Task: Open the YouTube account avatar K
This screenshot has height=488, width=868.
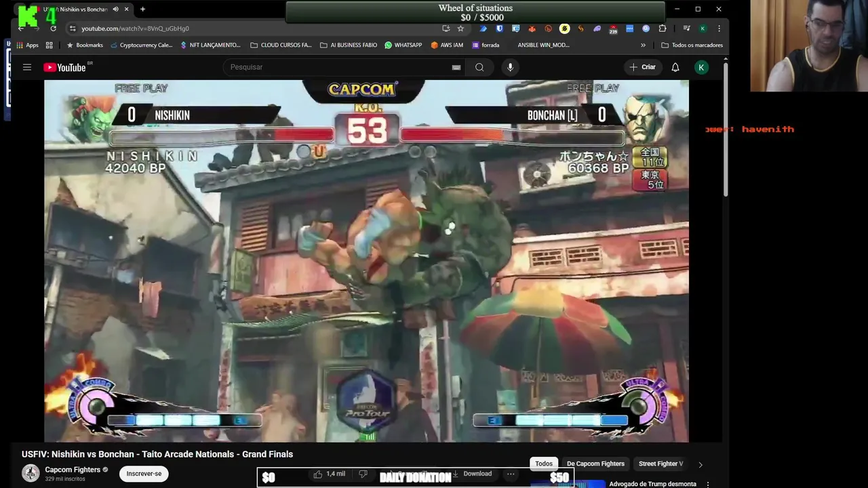Action: tap(702, 67)
